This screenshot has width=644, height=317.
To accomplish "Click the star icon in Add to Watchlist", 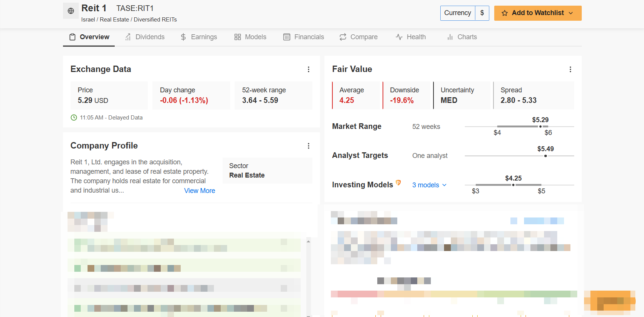I will tap(504, 13).
